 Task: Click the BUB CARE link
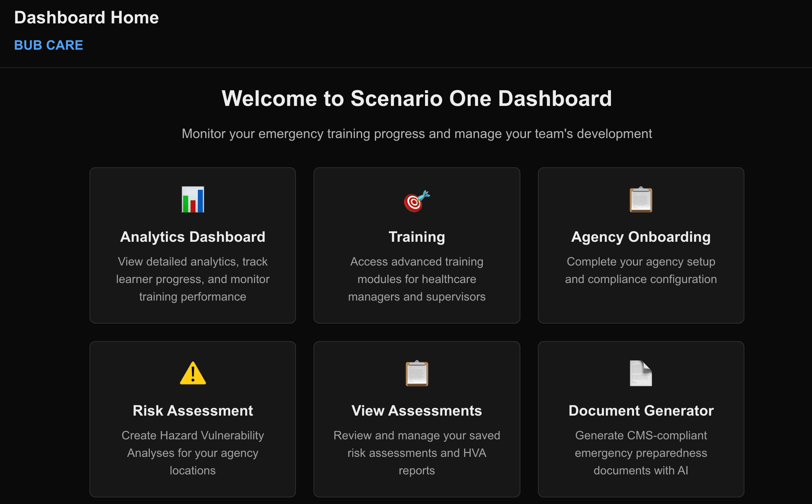(48, 45)
